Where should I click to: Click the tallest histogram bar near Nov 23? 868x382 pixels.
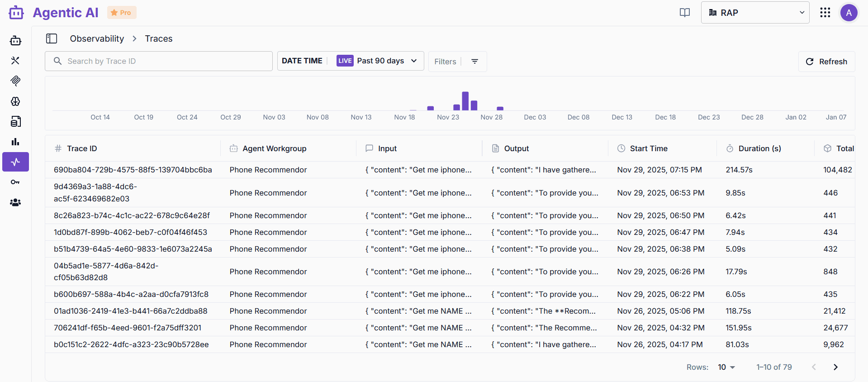click(x=465, y=101)
